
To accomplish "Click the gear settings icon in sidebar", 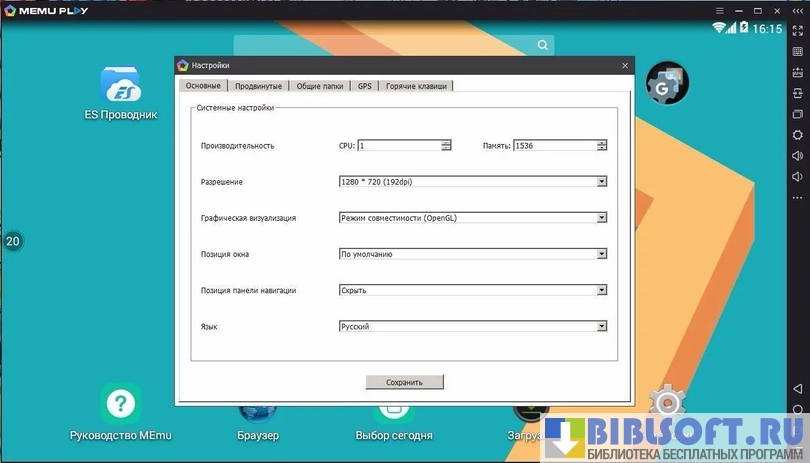I will click(x=797, y=134).
